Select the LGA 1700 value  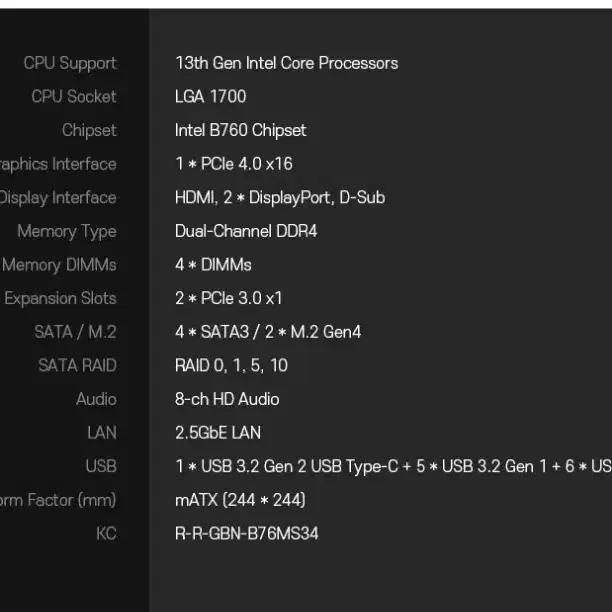coord(211,97)
